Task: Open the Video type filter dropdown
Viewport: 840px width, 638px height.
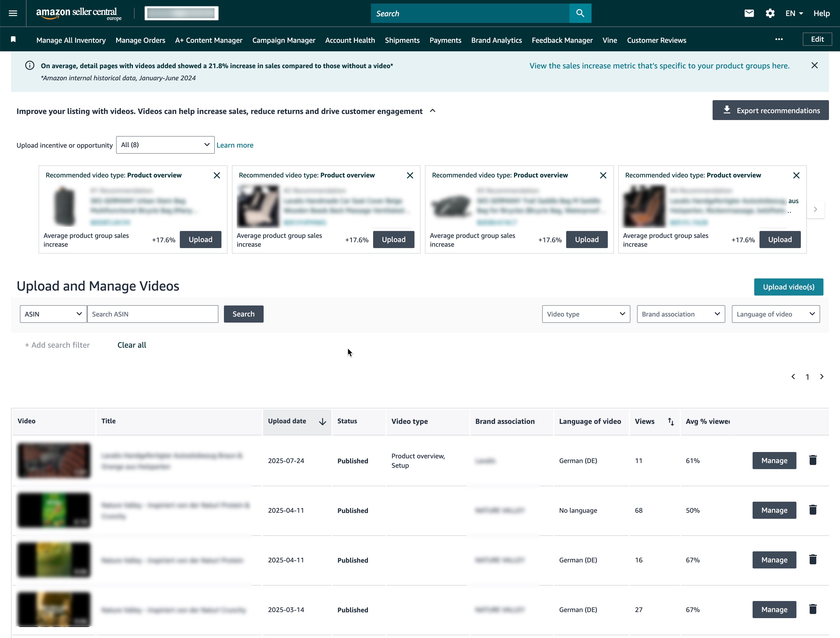Action: click(x=585, y=314)
